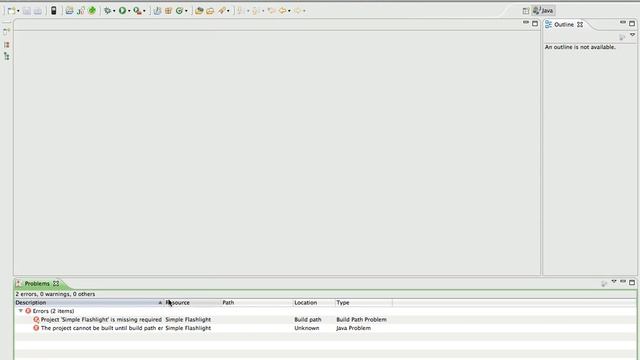Click the Problems panel grayed toolbar icon
This screenshot has height=360, width=640.
tap(604, 283)
